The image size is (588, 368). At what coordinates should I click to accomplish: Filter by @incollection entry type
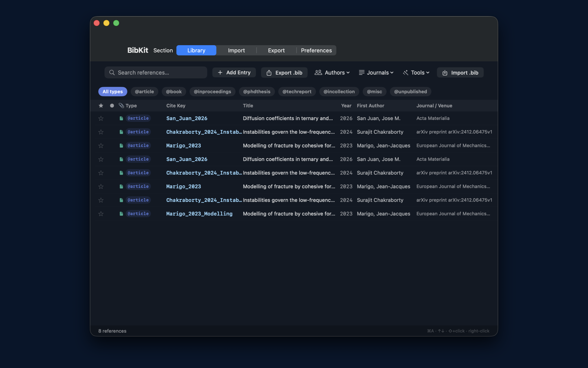click(339, 92)
